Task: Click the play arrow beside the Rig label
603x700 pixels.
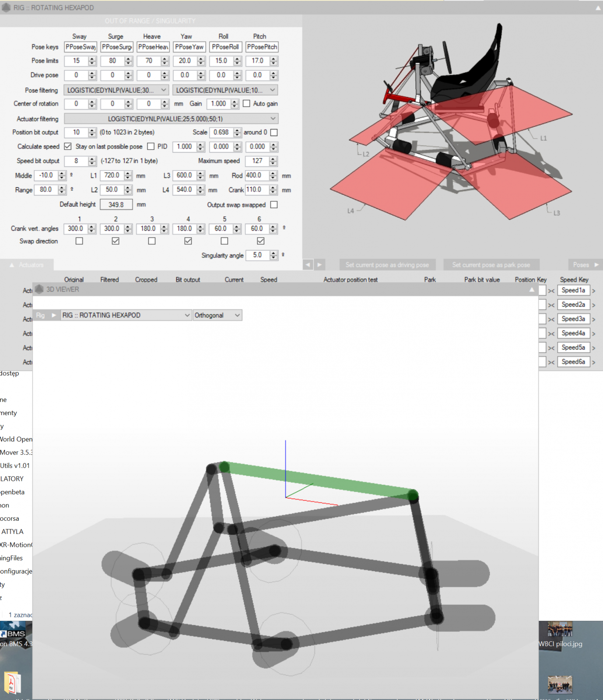Action: pos(54,315)
